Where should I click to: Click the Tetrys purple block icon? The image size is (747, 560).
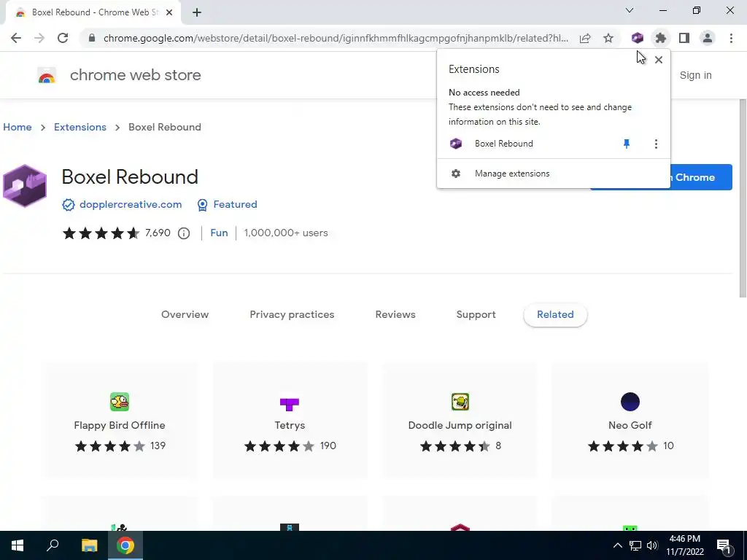[x=290, y=404]
